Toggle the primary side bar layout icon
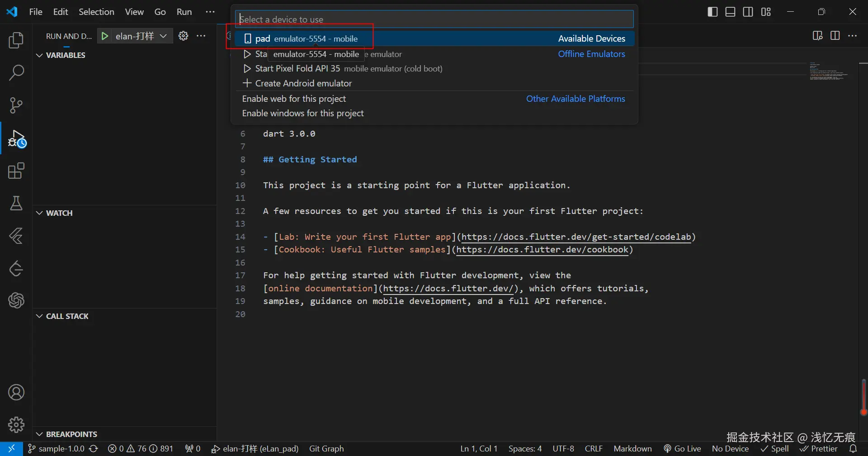This screenshot has height=456, width=868. pyautogui.click(x=712, y=12)
